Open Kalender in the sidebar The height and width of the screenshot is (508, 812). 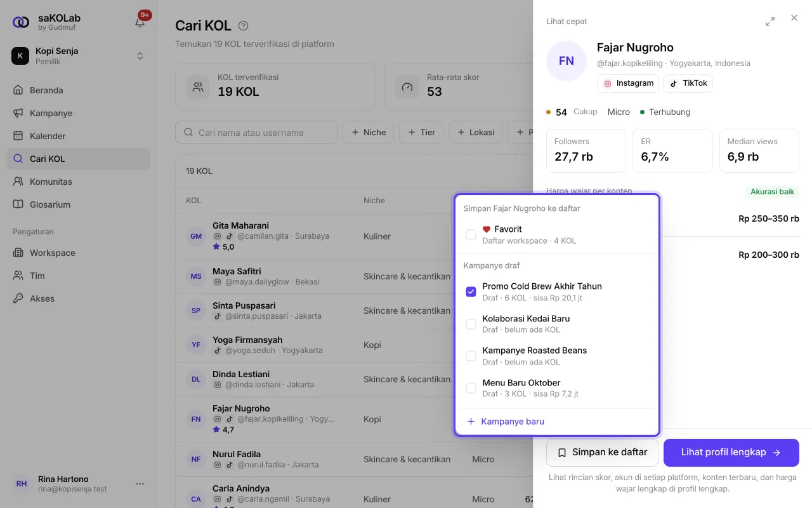tap(79, 136)
